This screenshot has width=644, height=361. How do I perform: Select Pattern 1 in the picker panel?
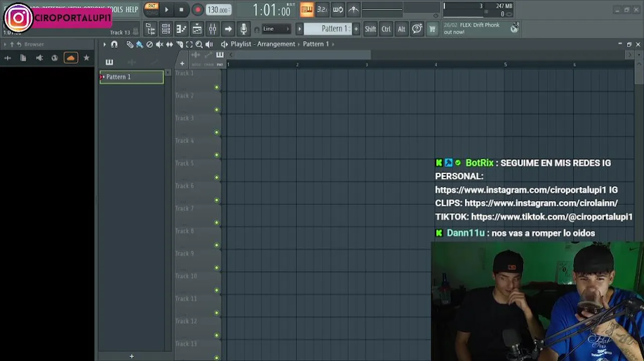click(x=131, y=77)
